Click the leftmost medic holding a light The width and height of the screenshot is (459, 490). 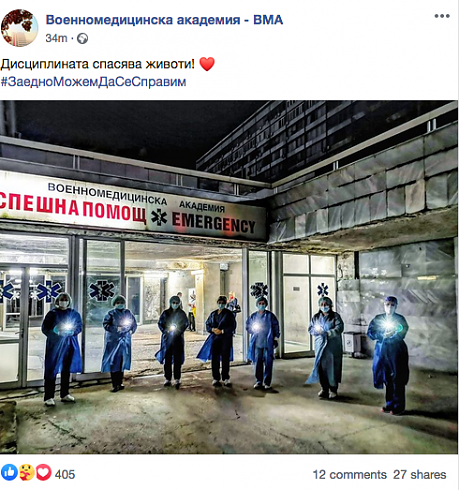61,349
